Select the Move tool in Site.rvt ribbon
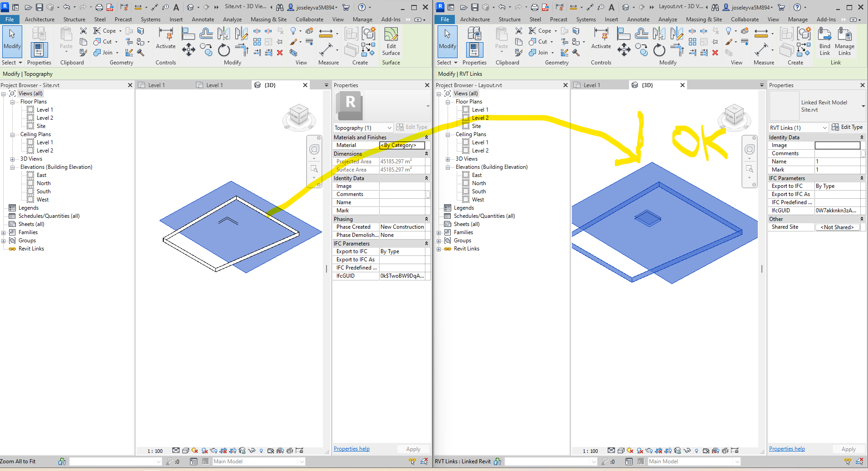Image resolution: width=868 pixels, height=471 pixels. click(189, 49)
